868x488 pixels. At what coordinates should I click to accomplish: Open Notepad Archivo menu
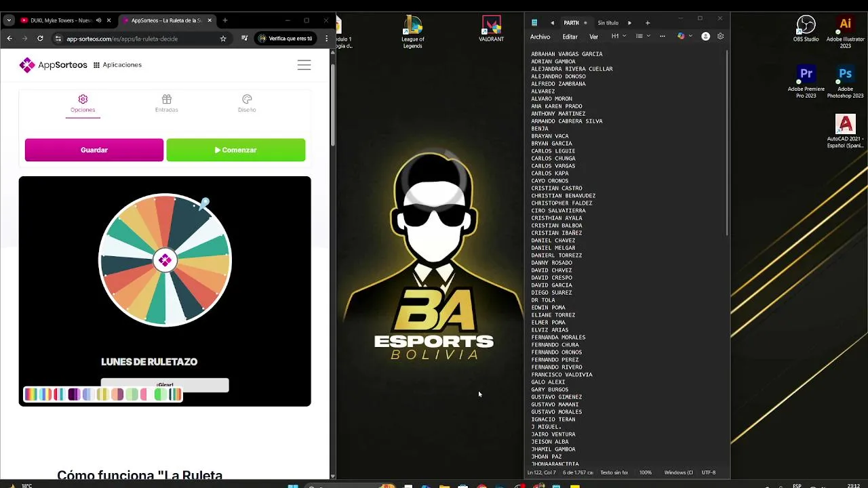coord(540,37)
